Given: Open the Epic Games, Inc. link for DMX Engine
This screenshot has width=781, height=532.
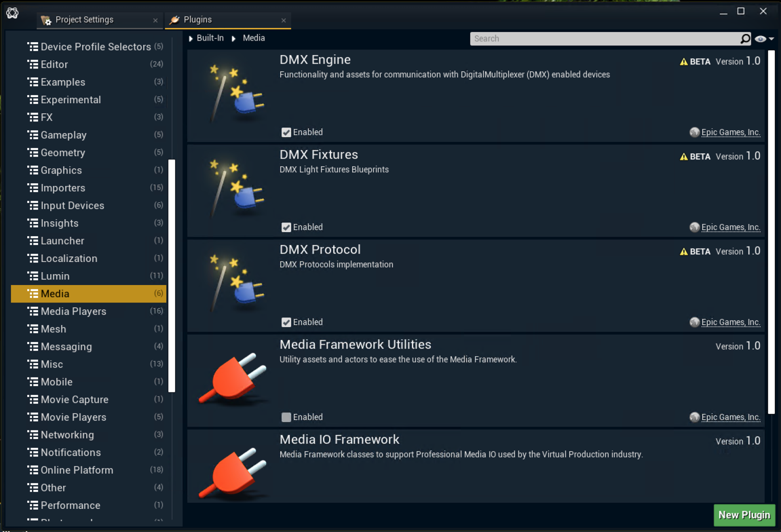Looking at the screenshot, I should coord(729,132).
